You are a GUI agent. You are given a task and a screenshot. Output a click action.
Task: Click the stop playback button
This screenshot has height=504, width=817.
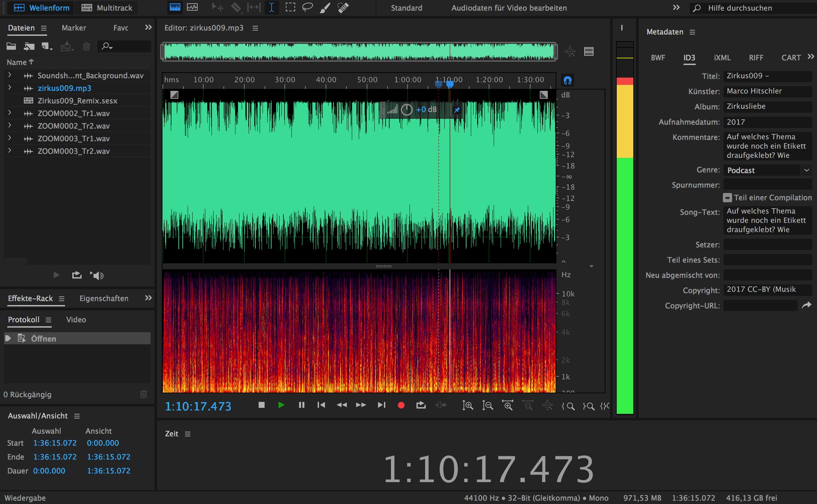(261, 405)
